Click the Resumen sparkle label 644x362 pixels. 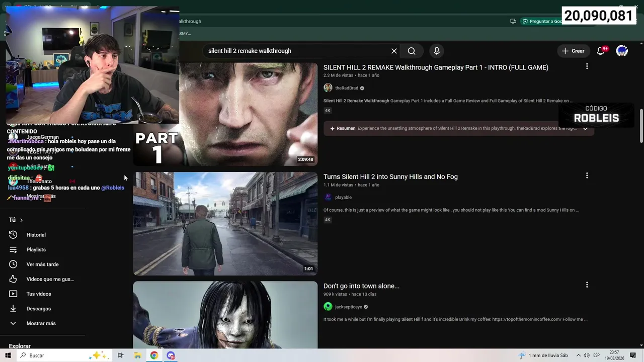click(343, 128)
